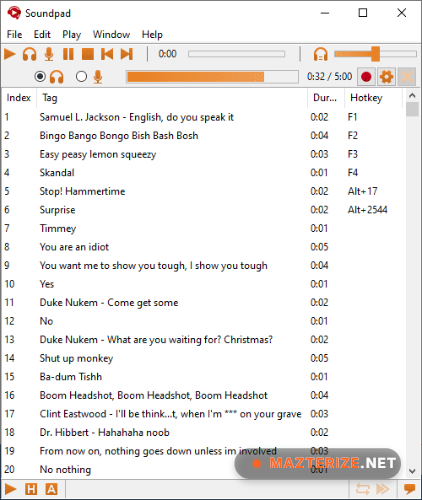This screenshot has height=500, width=422.
Task: Sort list by Tag column header
Action: click(x=172, y=98)
